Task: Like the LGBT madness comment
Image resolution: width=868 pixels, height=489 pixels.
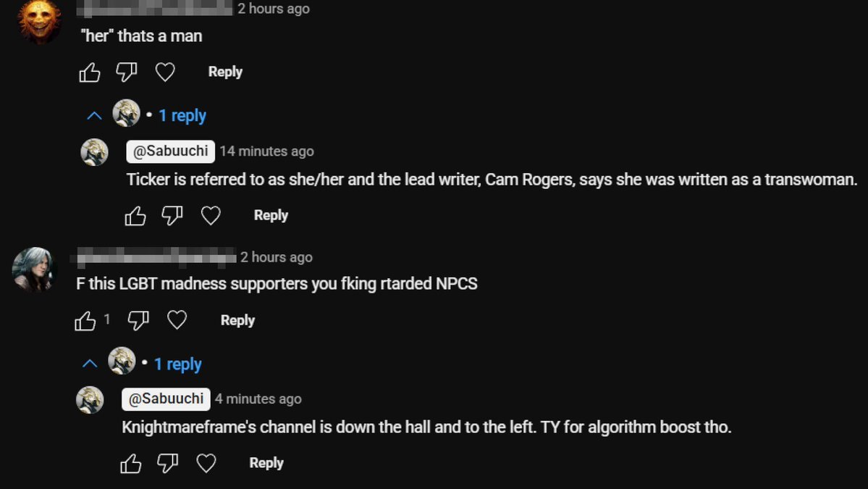Action: (x=85, y=320)
